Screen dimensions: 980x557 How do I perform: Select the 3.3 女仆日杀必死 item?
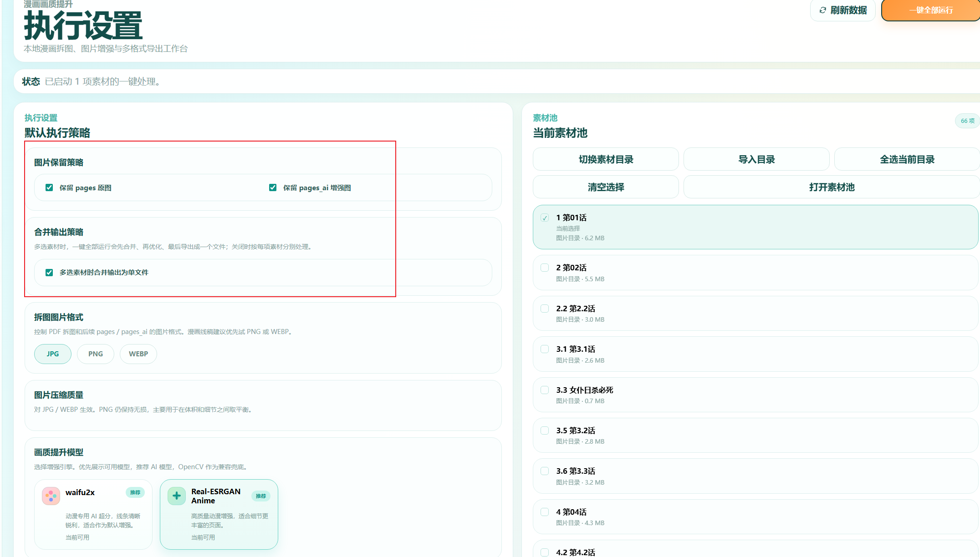click(x=585, y=390)
